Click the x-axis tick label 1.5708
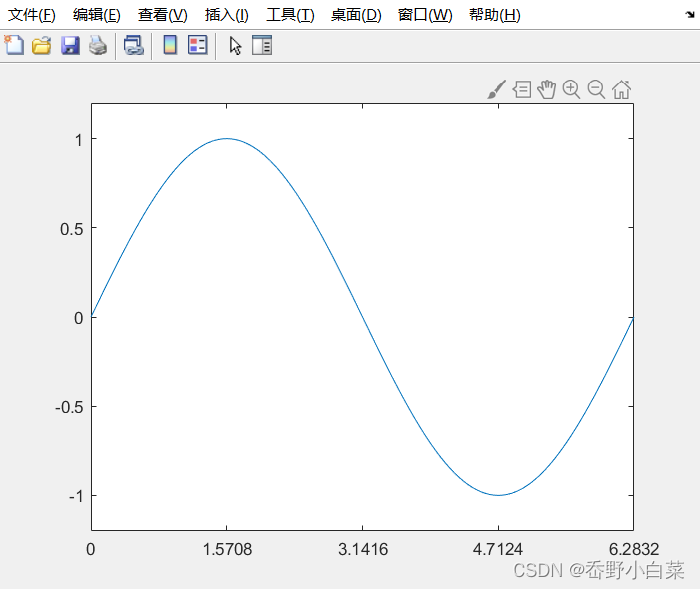 (227, 549)
